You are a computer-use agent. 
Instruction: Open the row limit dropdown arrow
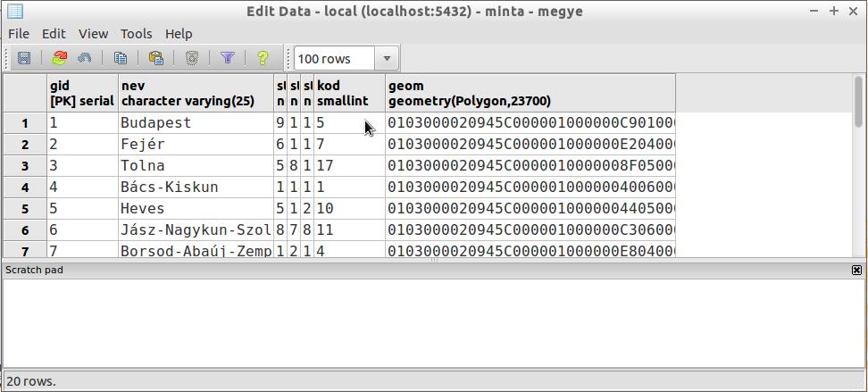(387, 59)
